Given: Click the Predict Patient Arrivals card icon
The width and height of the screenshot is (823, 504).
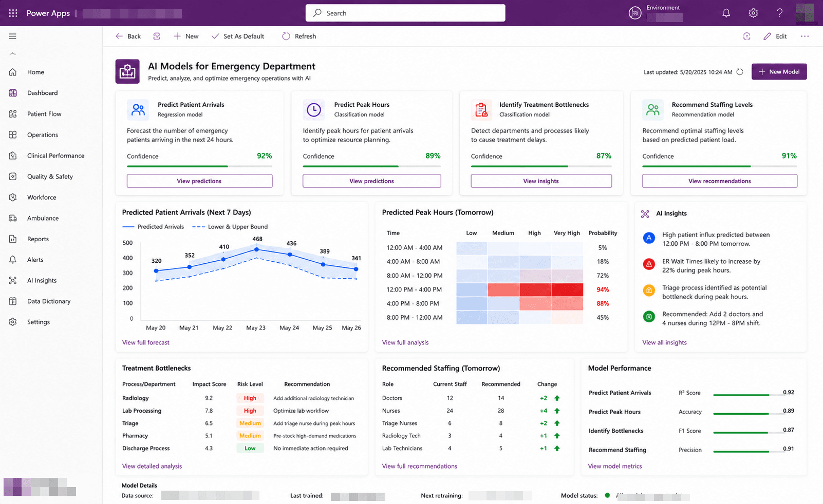Looking at the screenshot, I should tap(138, 109).
